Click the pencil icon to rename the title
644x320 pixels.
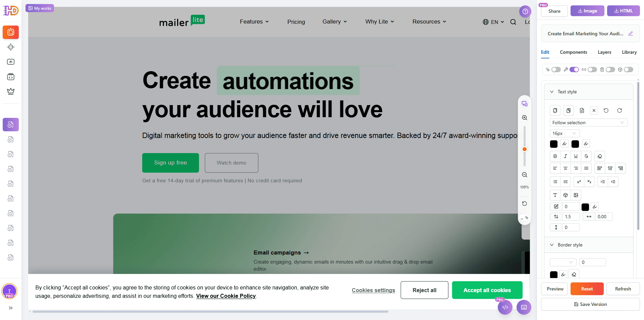point(631,34)
